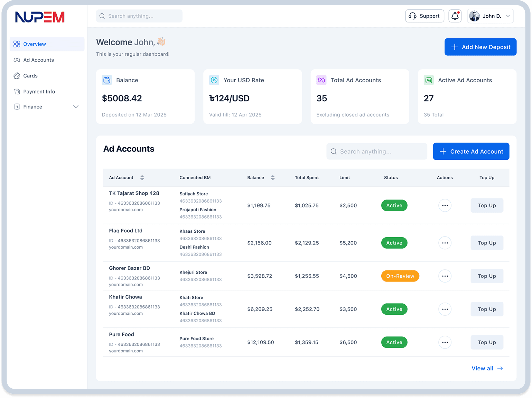This screenshot has width=532, height=398.
Task: Click the NUPEM logo
Action: (x=40, y=17)
